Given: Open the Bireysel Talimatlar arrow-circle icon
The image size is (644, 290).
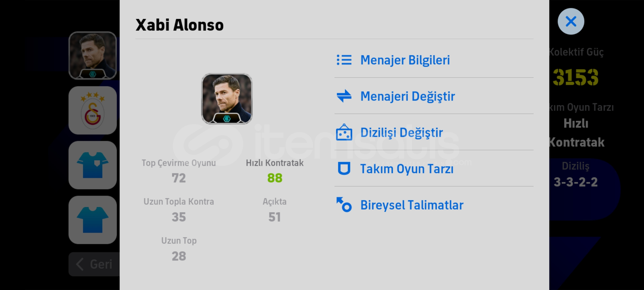Looking at the screenshot, I should coord(344,205).
